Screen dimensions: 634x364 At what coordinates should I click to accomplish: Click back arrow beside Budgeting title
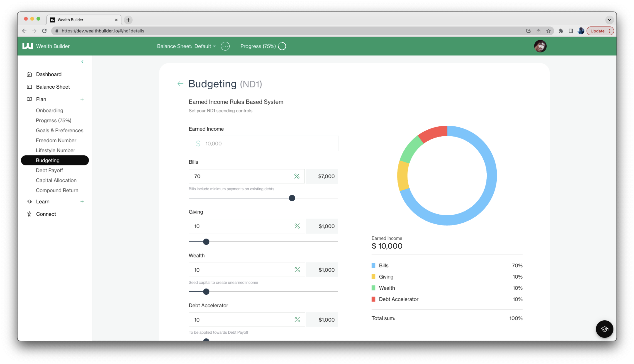tap(180, 84)
